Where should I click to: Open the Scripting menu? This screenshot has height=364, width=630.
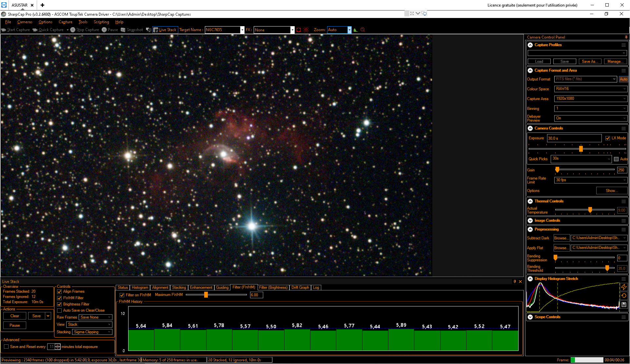101,22
